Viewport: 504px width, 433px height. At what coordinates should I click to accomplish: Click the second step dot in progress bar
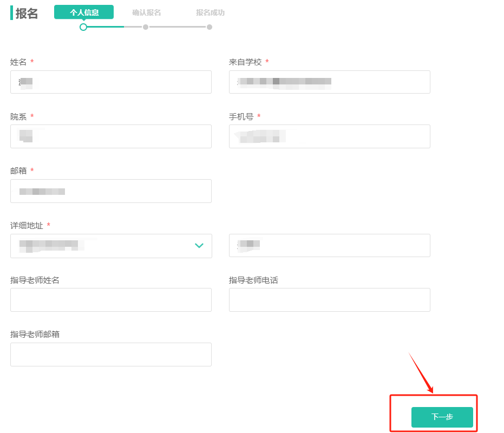[146, 27]
